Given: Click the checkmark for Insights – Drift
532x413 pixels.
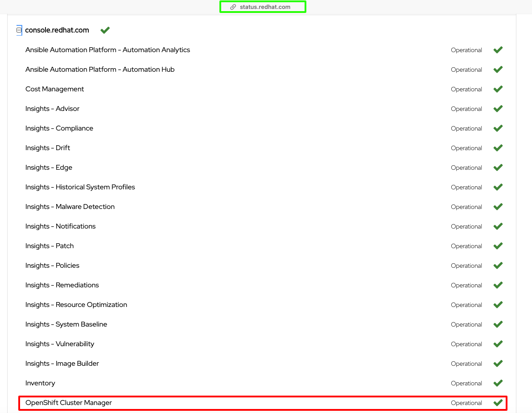Looking at the screenshot, I should tap(498, 148).
